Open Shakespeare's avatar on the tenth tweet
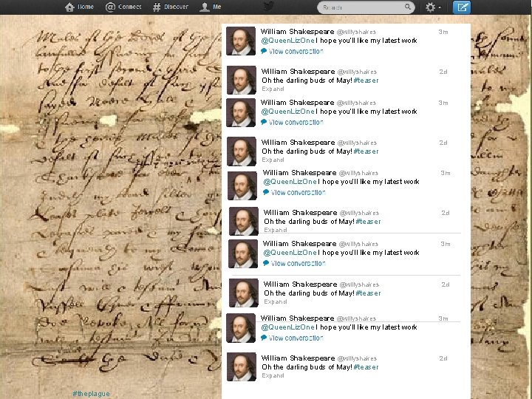532x399 pixels. [x=242, y=366]
